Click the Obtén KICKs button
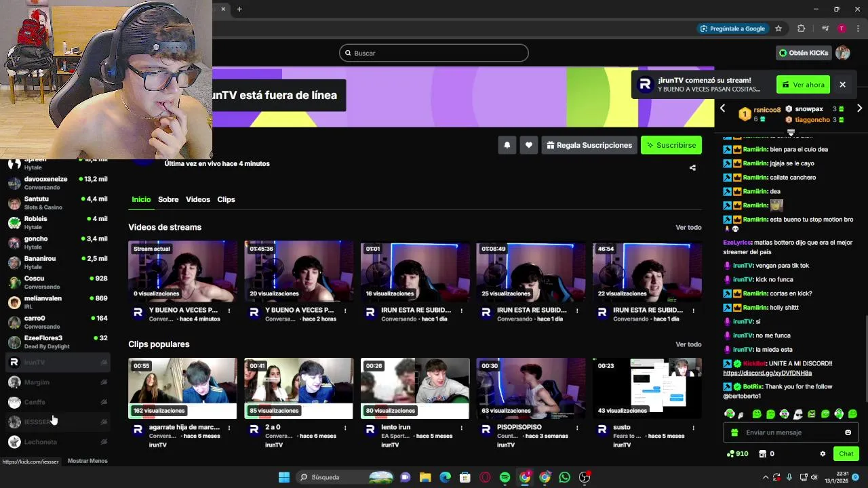The image size is (868, 488). [804, 53]
